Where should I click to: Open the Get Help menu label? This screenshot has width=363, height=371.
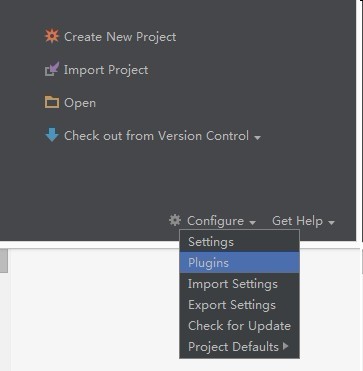coord(297,221)
